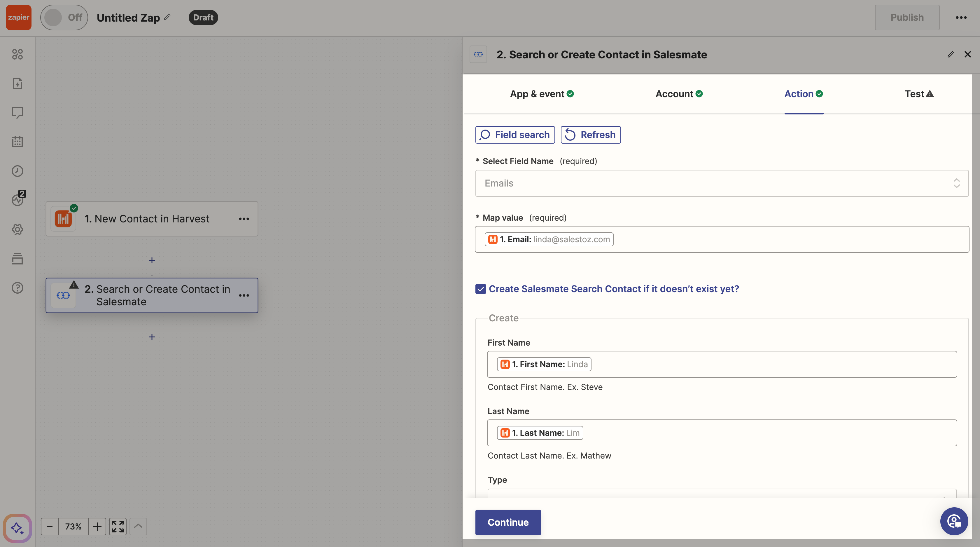980x547 pixels.
Task: Collapse the zoom controls chevron
Action: 138,527
